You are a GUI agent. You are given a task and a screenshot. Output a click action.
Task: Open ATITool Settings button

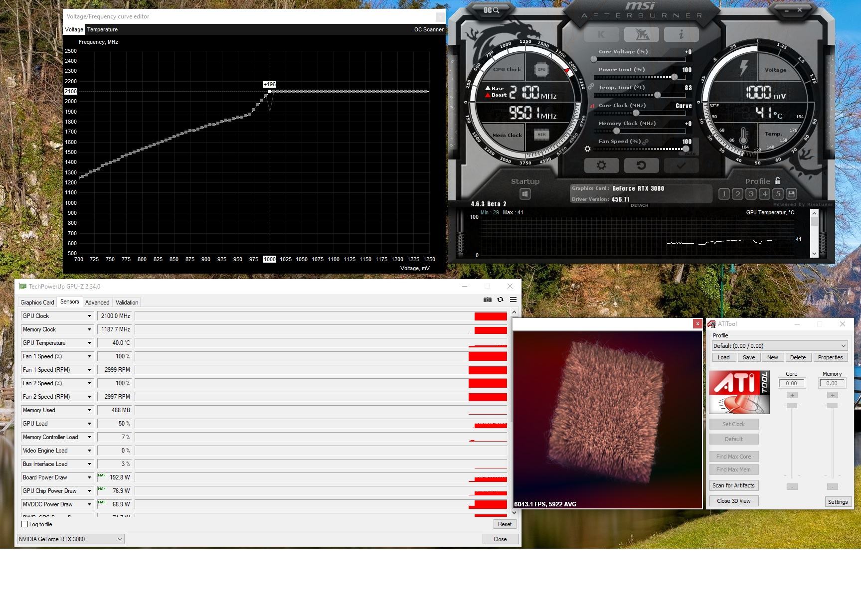(838, 502)
